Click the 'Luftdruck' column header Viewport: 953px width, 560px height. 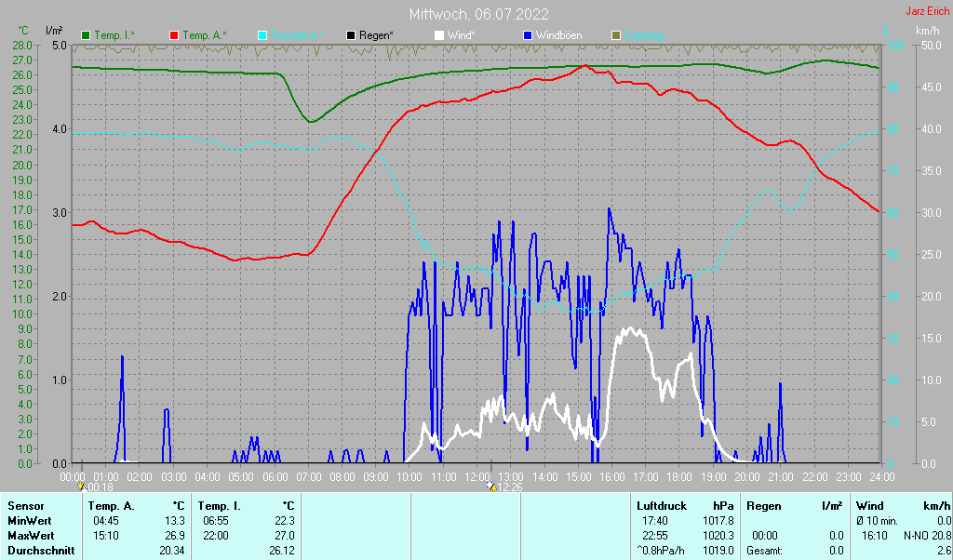click(662, 506)
